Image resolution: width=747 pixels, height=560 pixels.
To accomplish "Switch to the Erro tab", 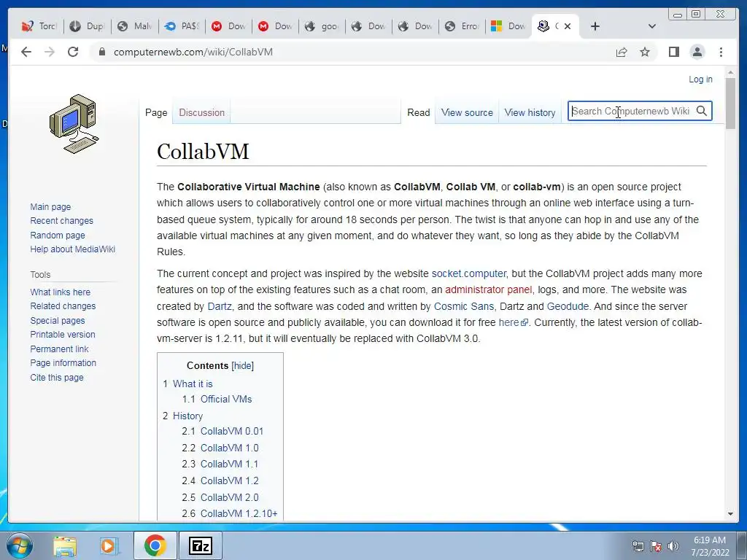I will point(462,26).
